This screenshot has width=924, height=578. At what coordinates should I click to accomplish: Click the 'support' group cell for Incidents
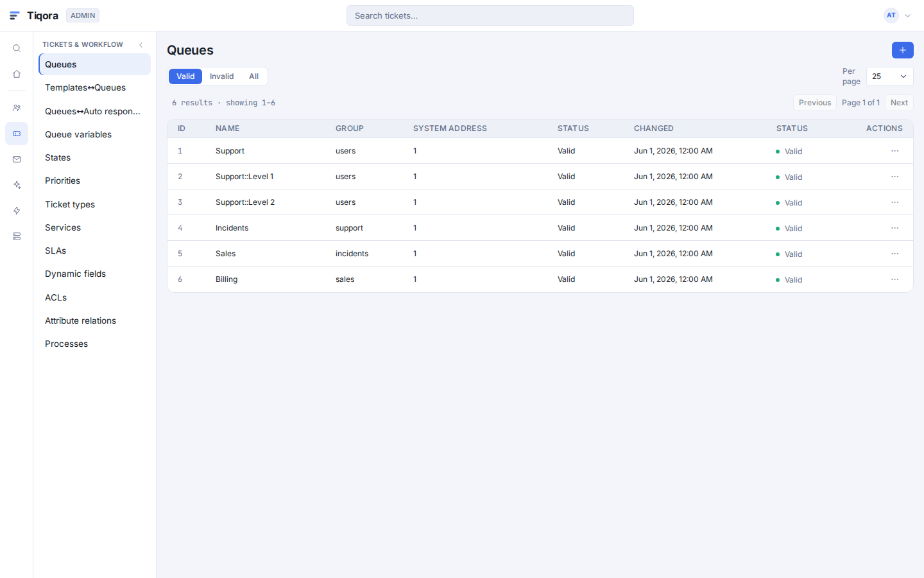point(349,228)
